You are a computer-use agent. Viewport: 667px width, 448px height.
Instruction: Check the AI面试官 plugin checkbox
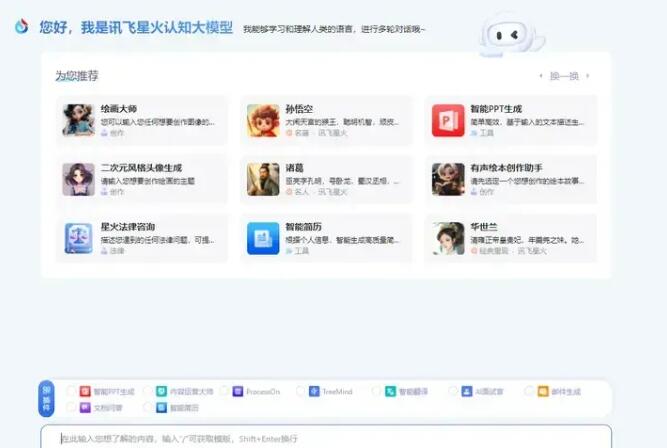453,391
